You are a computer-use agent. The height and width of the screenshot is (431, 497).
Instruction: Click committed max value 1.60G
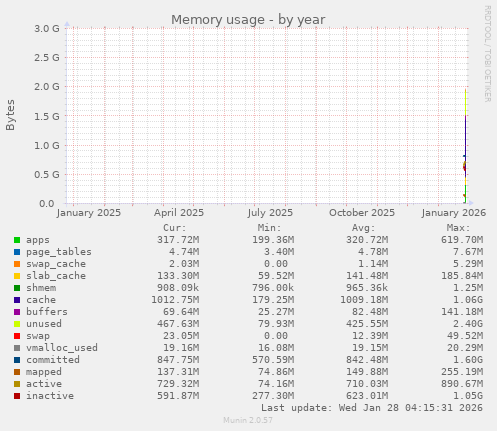468,360
